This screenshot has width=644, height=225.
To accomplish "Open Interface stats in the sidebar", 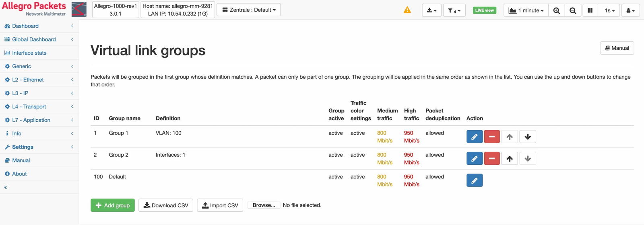I will [x=29, y=53].
